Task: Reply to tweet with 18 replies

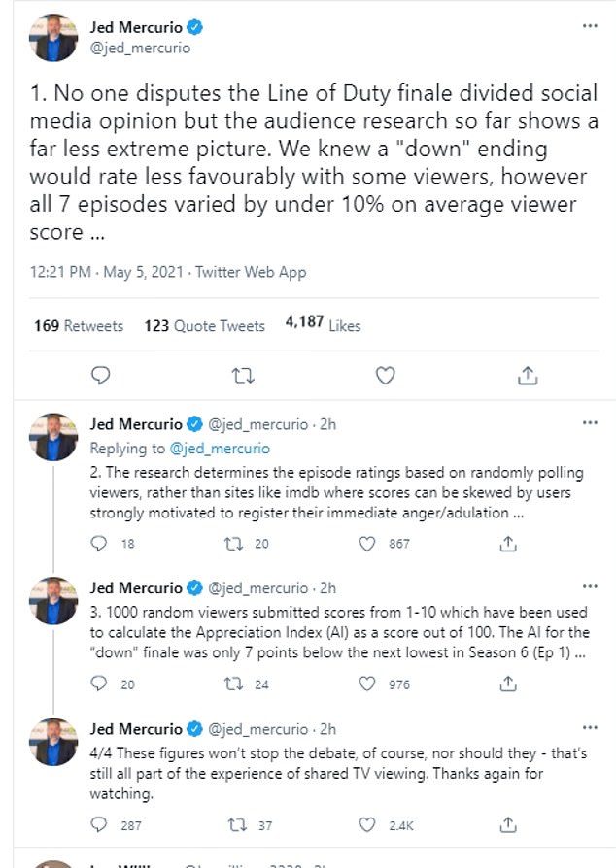Action: tap(100, 545)
